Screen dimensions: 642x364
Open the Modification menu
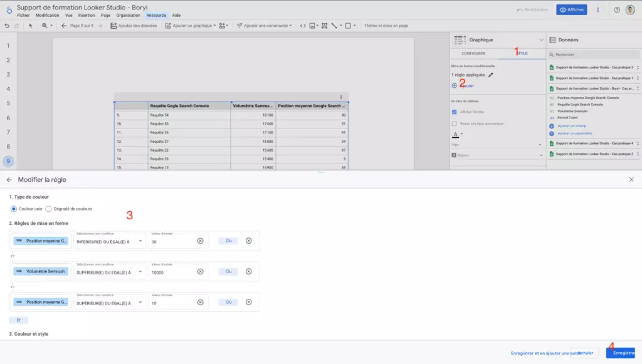tap(47, 16)
